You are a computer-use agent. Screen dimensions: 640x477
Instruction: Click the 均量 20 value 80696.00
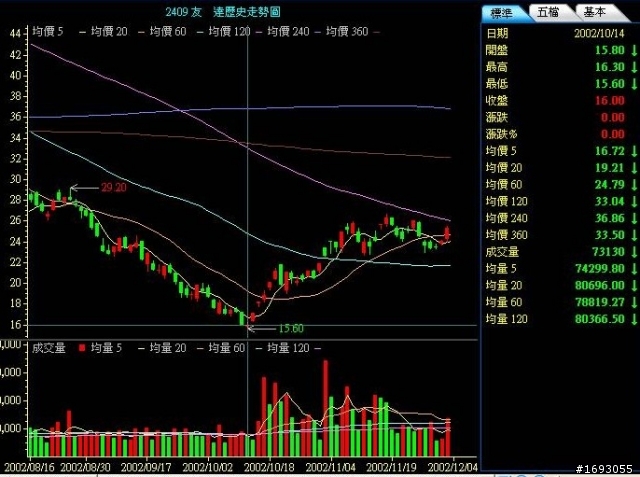tap(600, 285)
